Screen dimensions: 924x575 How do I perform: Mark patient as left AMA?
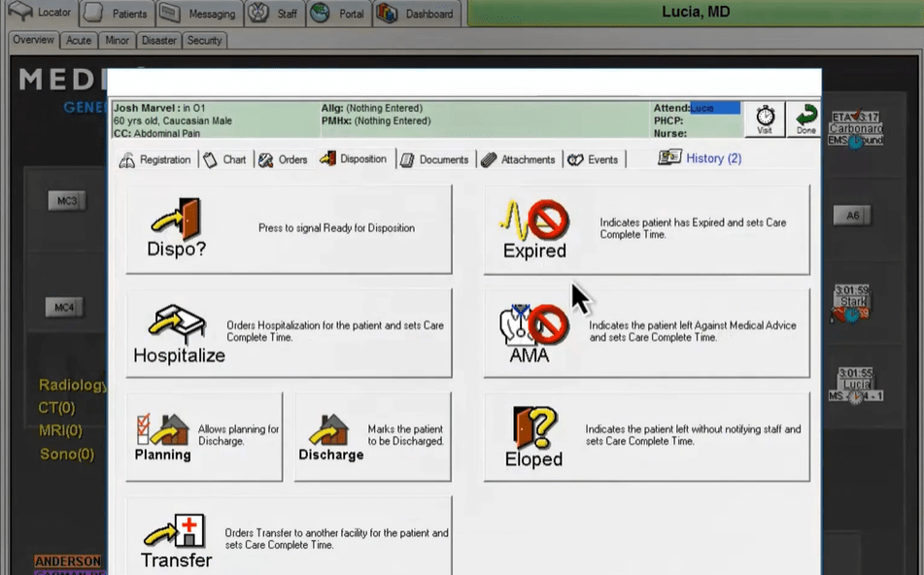tap(532, 325)
